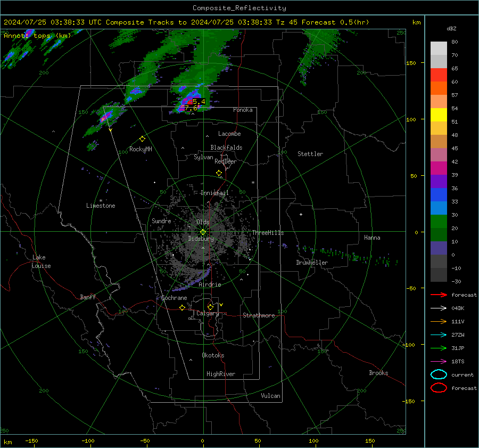Click the cyan current ellipse legend icon

coord(439,374)
